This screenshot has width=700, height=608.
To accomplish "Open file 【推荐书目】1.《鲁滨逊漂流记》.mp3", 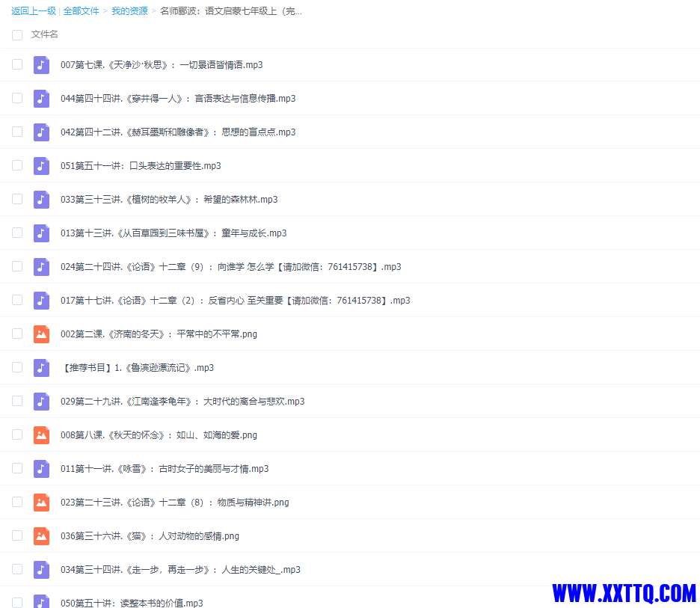I will click(138, 368).
